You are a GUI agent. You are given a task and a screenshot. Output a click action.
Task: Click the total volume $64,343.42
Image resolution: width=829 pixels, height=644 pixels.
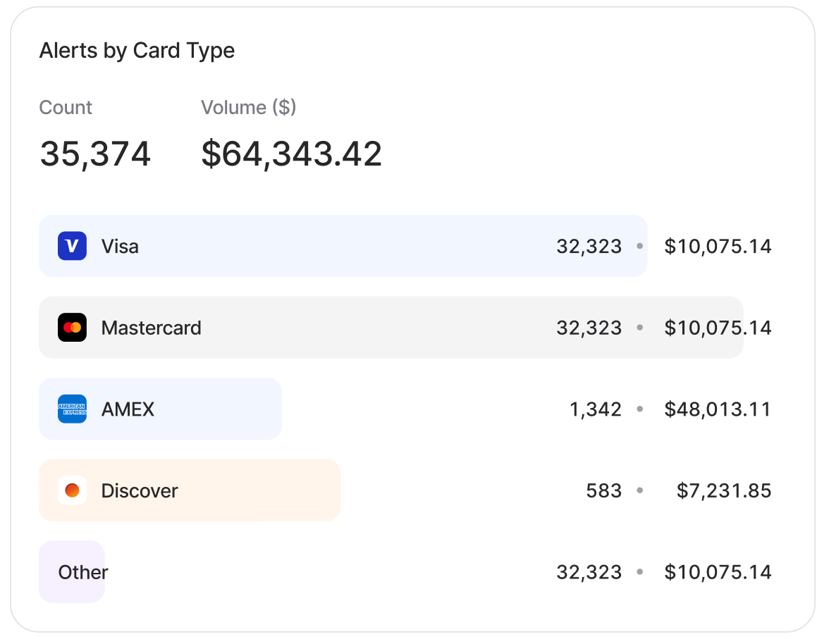click(x=291, y=154)
